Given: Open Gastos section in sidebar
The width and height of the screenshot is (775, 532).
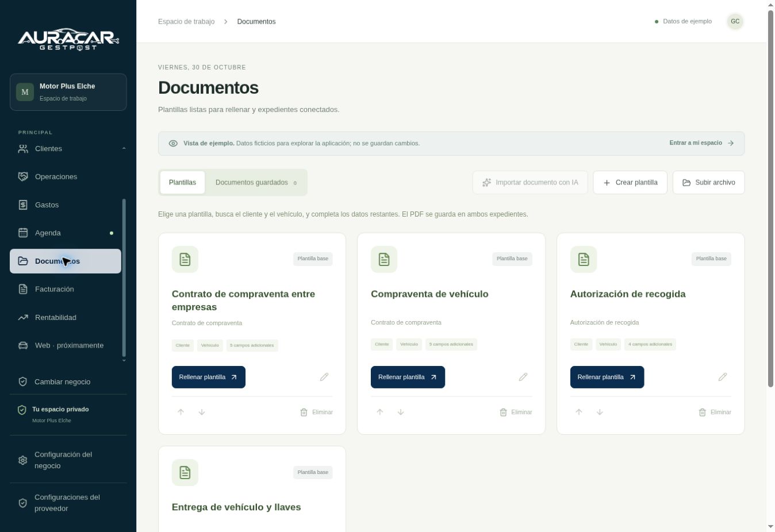Looking at the screenshot, I should [66, 205].
